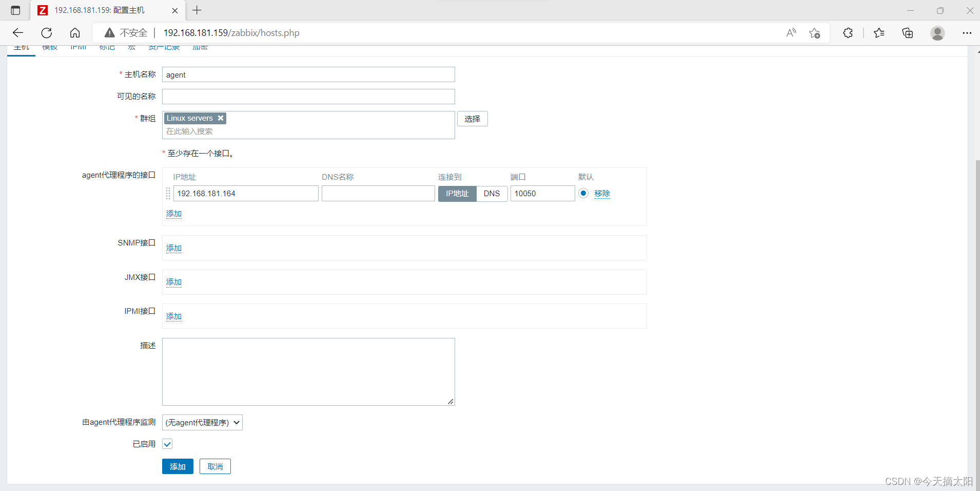Open the browser home page icon

point(75,33)
